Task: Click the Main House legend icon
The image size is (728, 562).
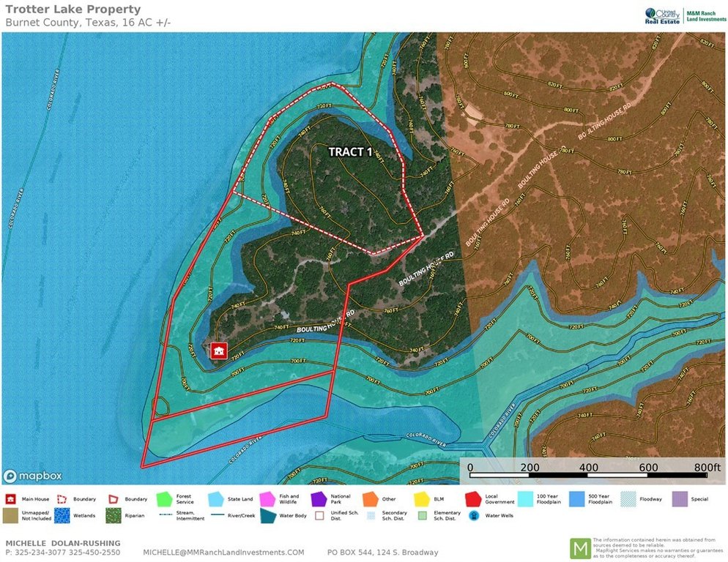Action: click(x=11, y=499)
